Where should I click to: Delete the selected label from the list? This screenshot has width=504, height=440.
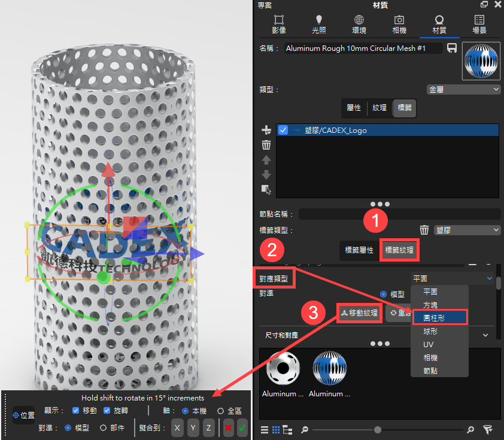click(266, 145)
